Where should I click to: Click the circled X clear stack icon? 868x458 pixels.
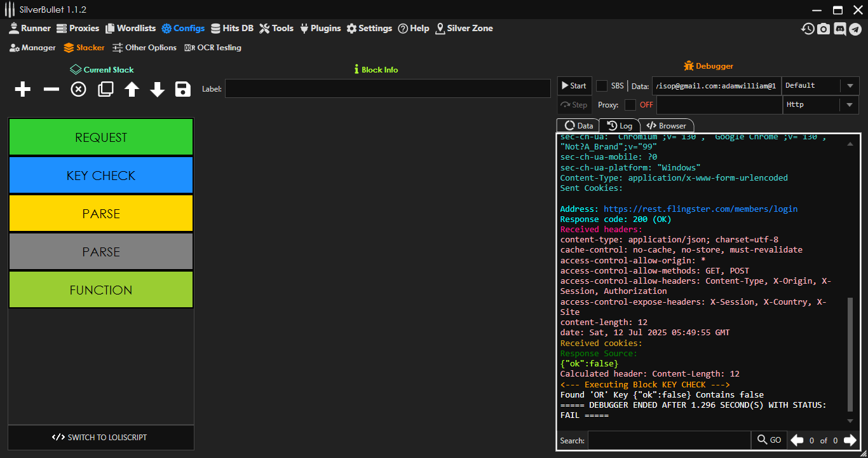pos(78,90)
